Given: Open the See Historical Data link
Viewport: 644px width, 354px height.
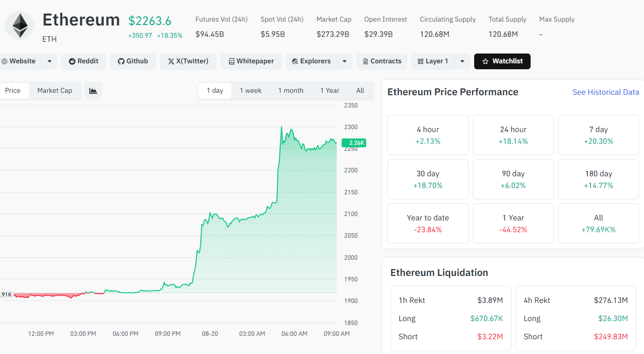Looking at the screenshot, I should tap(606, 92).
